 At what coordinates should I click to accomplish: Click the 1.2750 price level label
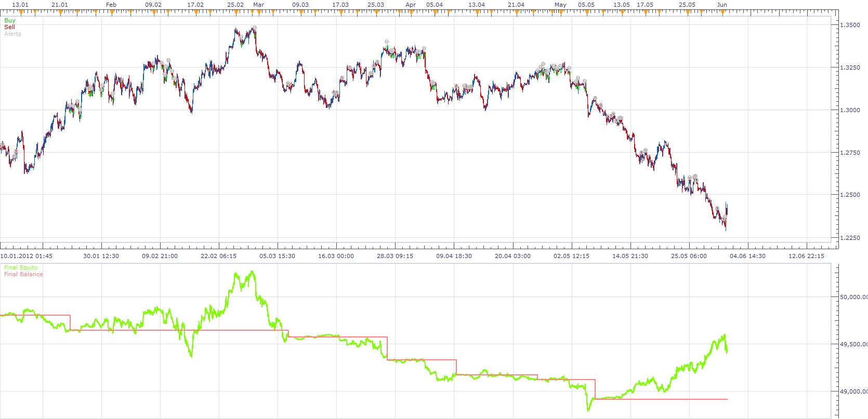click(x=850, y=153)
